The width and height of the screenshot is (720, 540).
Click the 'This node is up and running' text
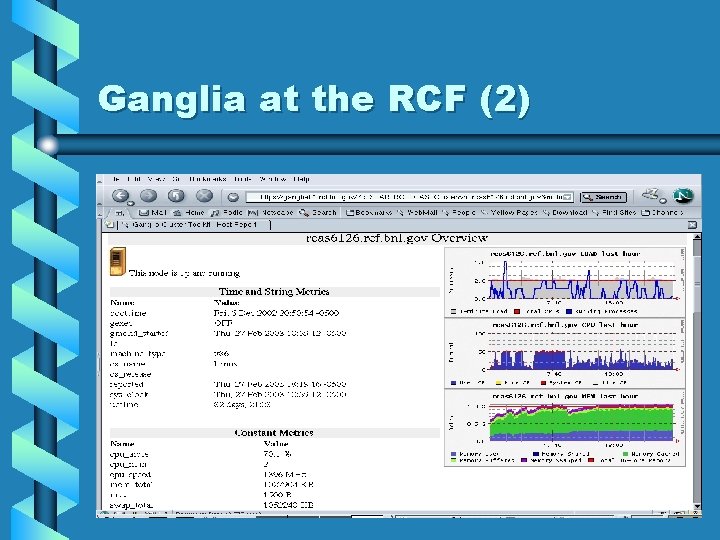tap(184, 273)
